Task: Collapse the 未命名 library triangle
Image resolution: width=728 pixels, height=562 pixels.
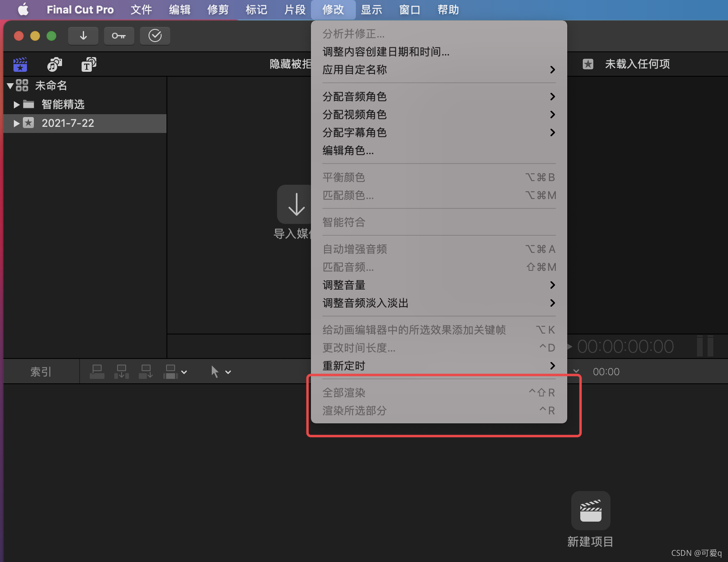Action: coord(10,86)
